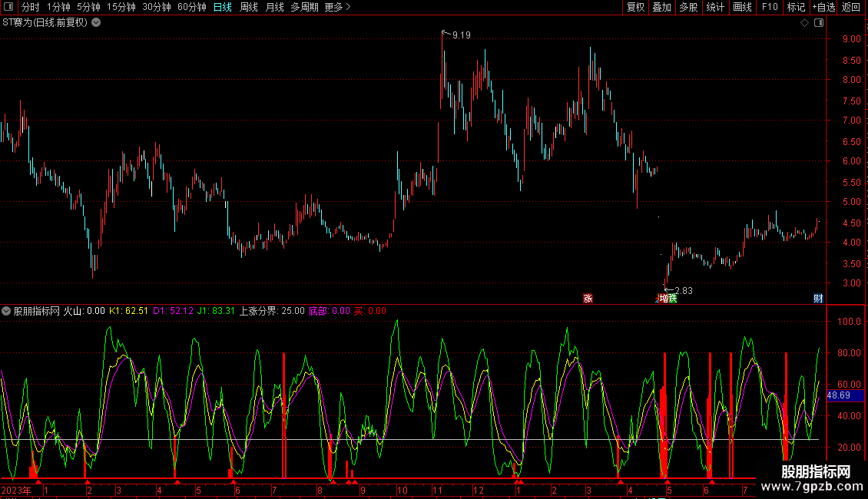Toggle the right panel icon beside the diamond
The height and width of the screenshot is (499, 868).
pyautogui.click(x=819, y=23)
